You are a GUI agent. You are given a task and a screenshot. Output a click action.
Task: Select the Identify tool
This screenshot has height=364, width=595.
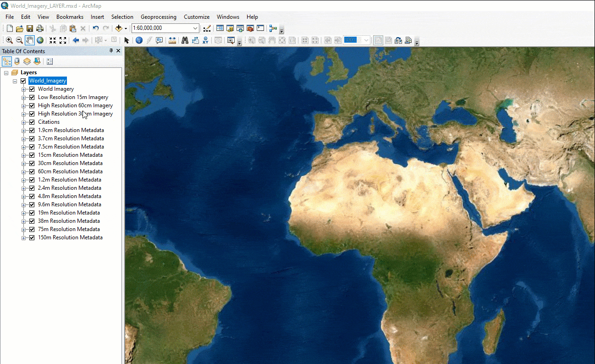pos(139,40)
